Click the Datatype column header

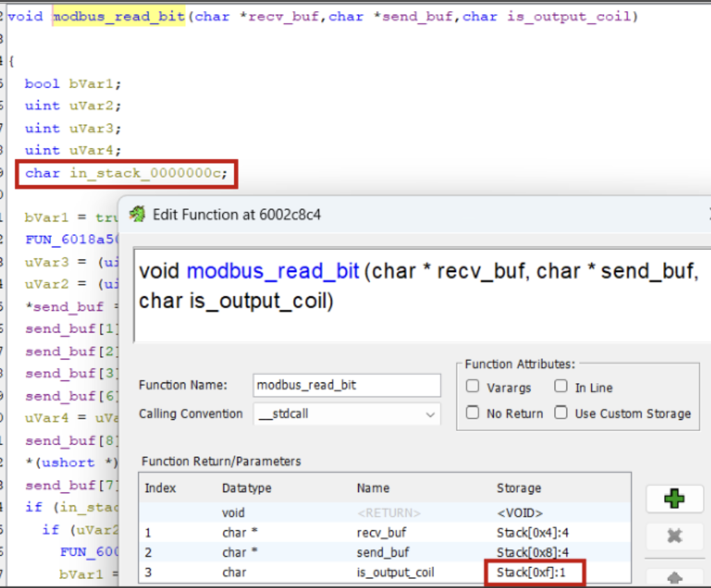(244, 488)
